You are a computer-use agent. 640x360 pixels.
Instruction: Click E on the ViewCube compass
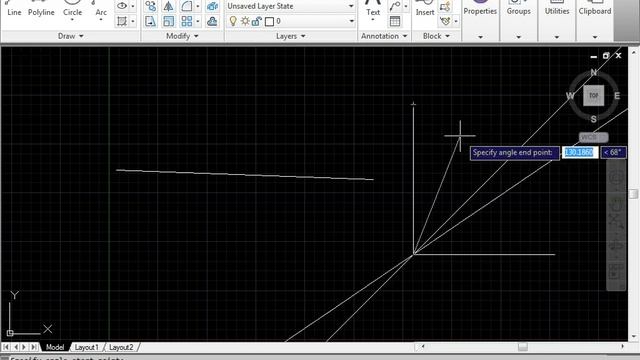tap(617, 96)
